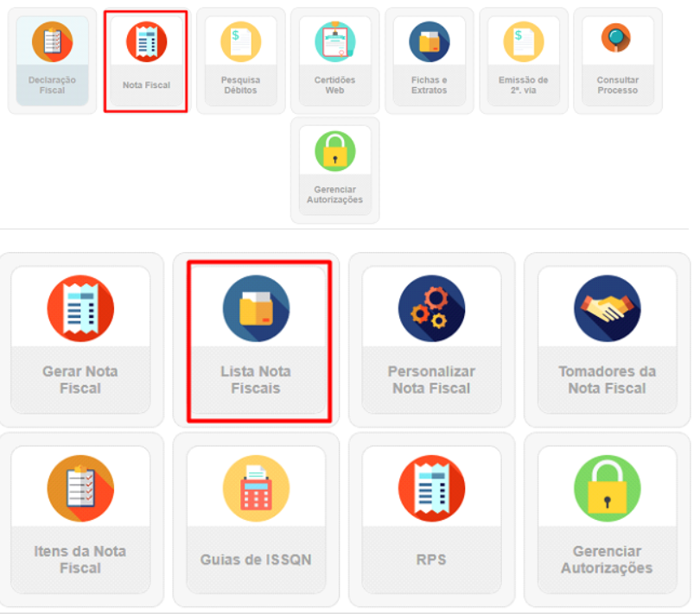Open the Fichas e Extratos folder icon
700x614 pixels.
429,41
